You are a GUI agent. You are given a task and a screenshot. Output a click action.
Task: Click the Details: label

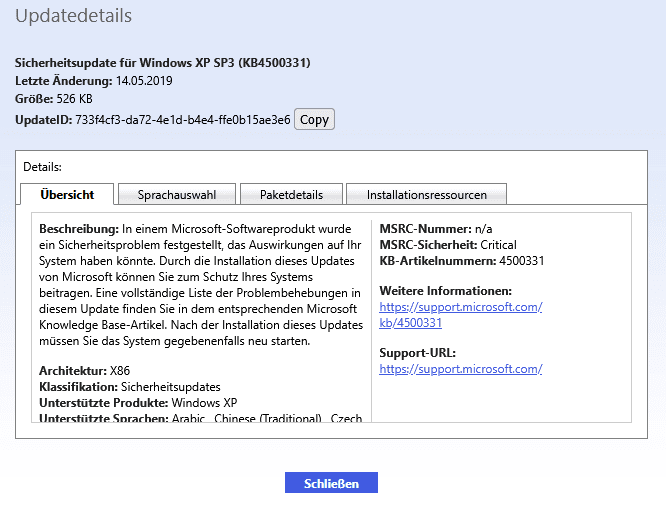(42, 167)
